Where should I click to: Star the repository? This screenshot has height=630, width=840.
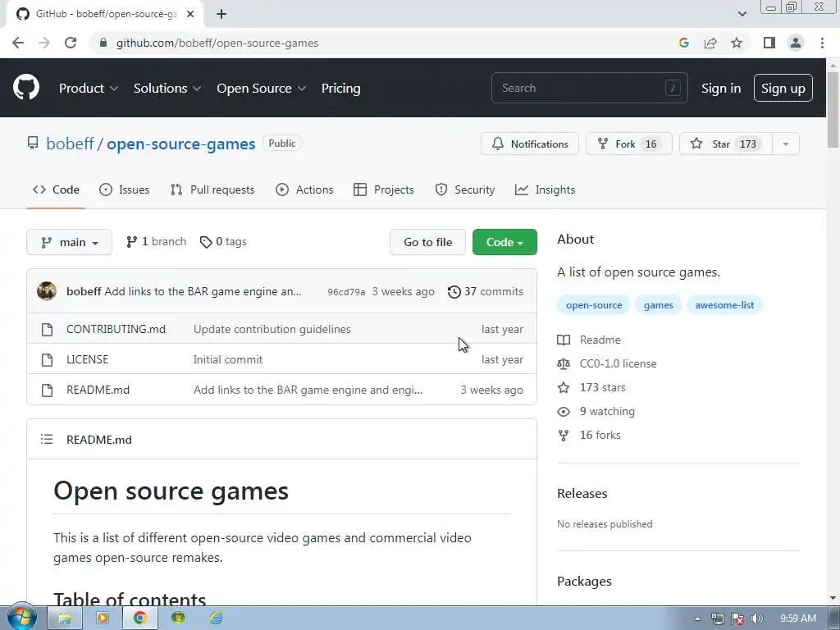[x=726, y=144]
